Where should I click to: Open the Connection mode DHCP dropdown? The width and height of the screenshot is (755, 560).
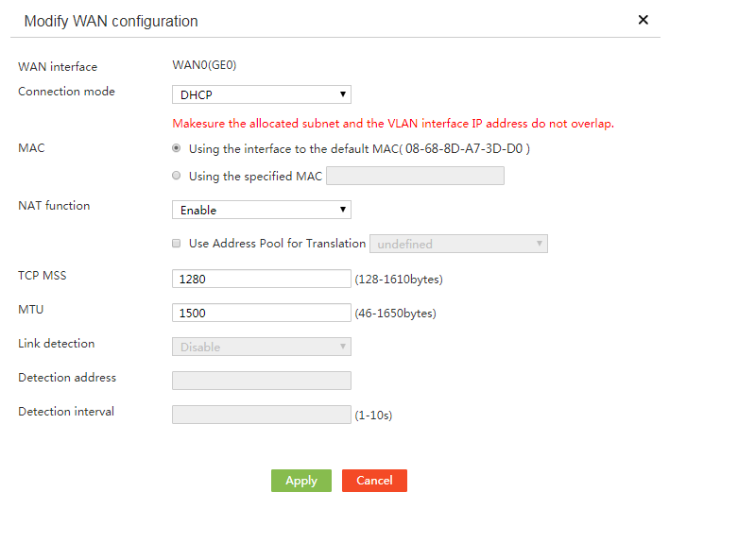262,94
